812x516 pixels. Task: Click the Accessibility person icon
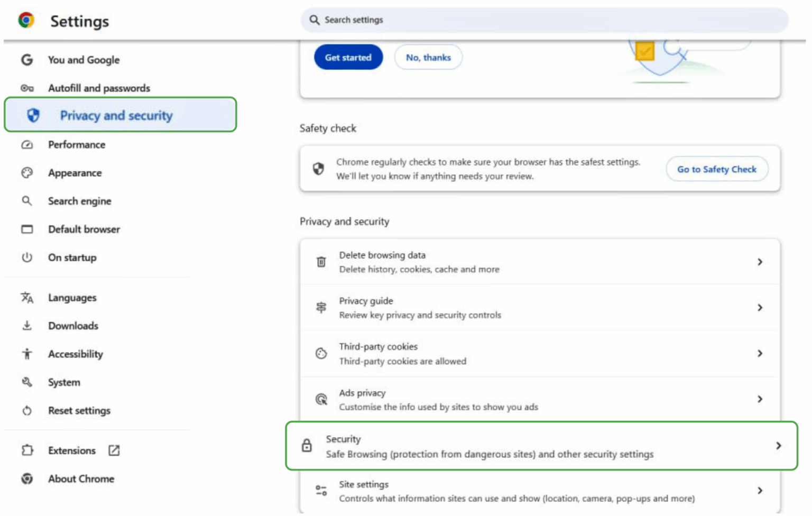[x=27, y=354]
